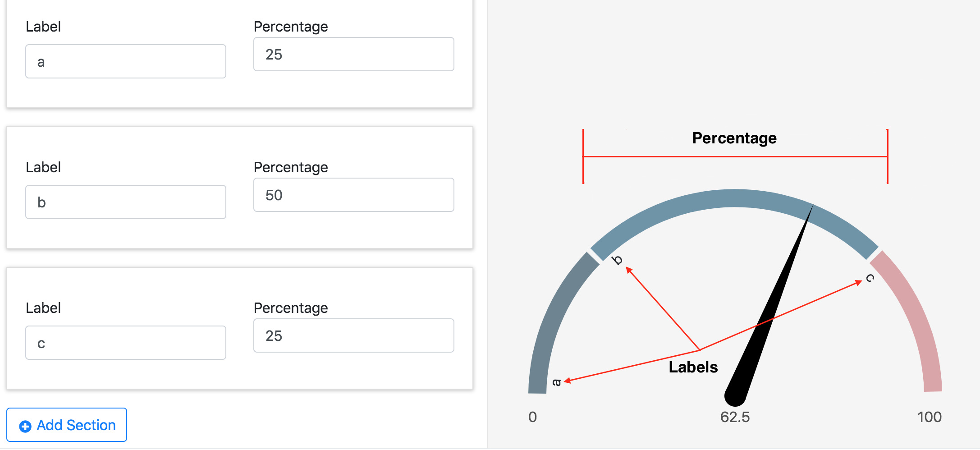Viewport: 980px width, 450px height.
Task: Focus the third section's Percentage field
Action: [353, 336]
